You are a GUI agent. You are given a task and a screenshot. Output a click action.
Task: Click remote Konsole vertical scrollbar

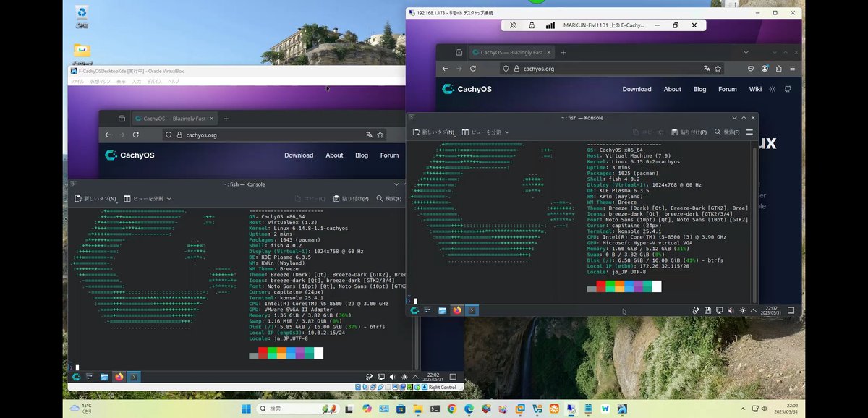point(756,224)
